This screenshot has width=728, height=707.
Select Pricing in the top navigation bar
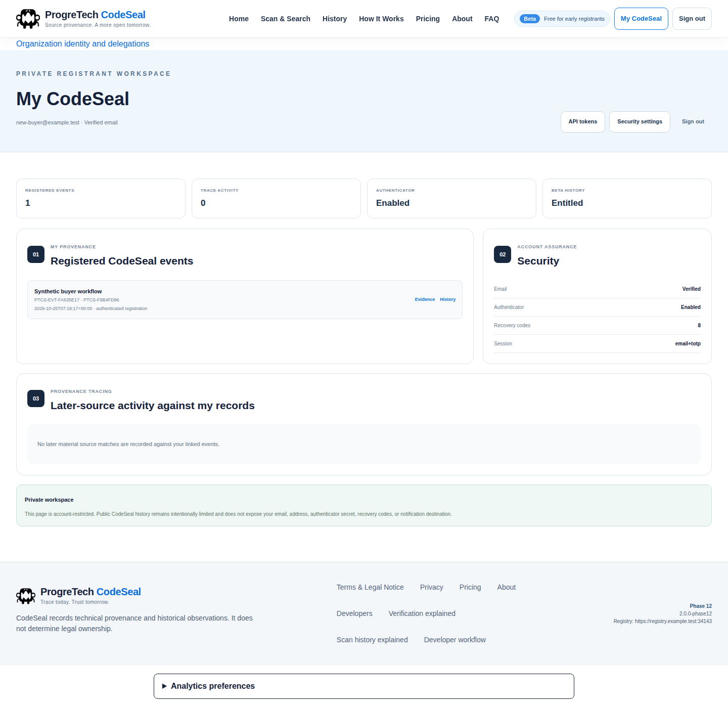coord(428,19)
